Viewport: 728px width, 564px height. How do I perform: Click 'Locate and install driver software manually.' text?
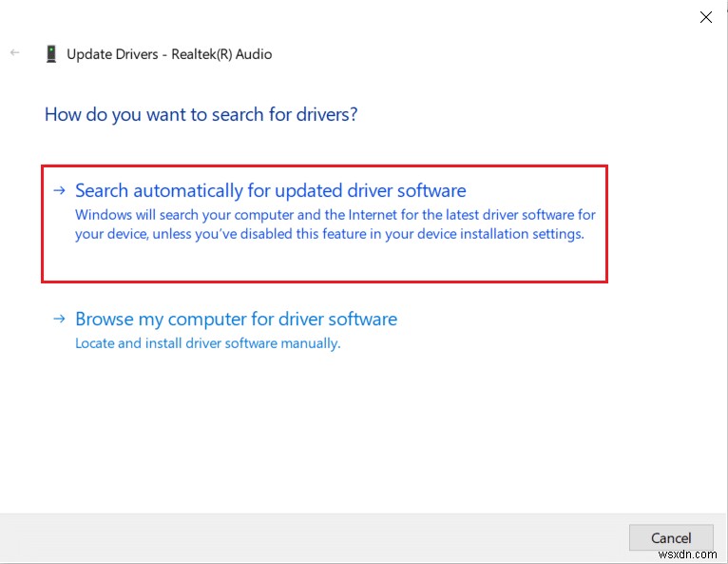pos(208,343)
